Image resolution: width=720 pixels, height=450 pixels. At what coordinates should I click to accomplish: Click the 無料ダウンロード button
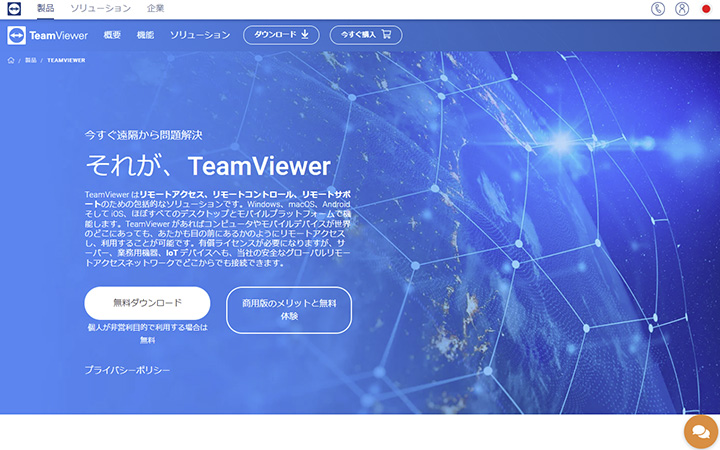point(147,303)
